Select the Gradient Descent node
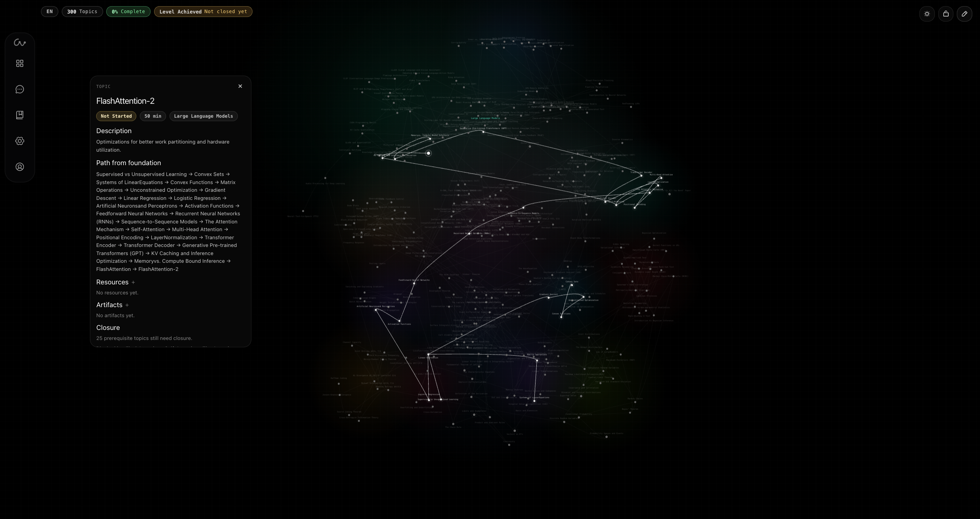 tap(548, 298)
